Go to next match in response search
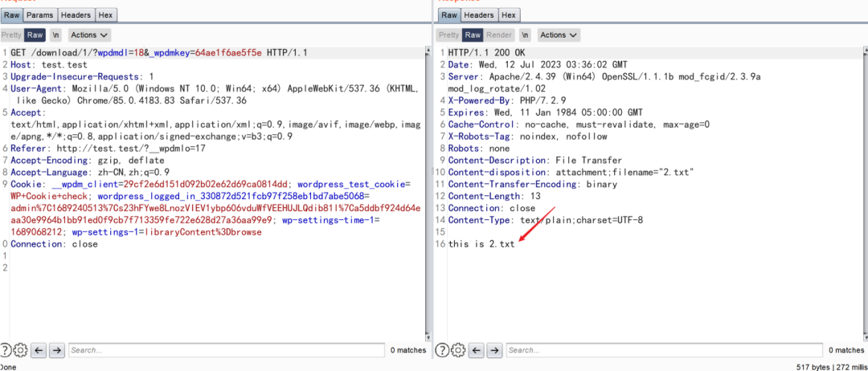The image size is (868, 371). tap(494, 350)
